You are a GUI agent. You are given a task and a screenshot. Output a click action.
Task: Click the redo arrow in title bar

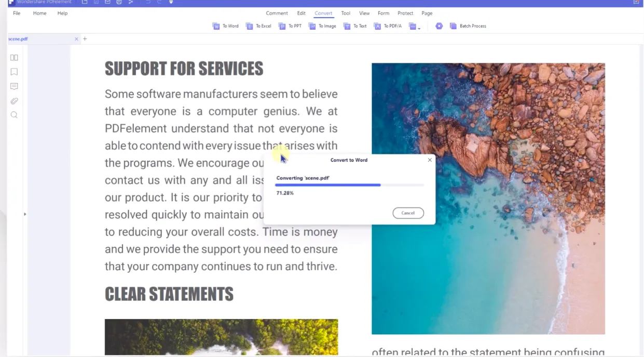[x=159, y=2]
